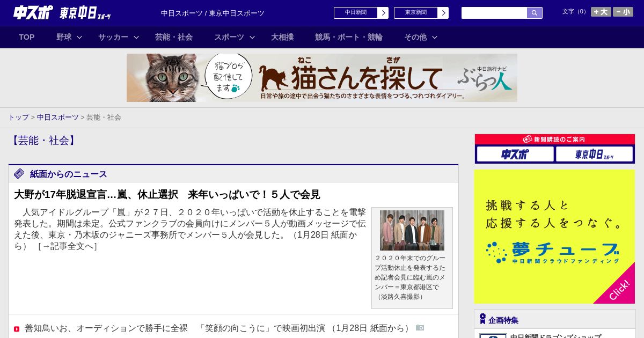The image size is (644, 338).
Task: Go to TOP in navigation bar
Action: 27,37
